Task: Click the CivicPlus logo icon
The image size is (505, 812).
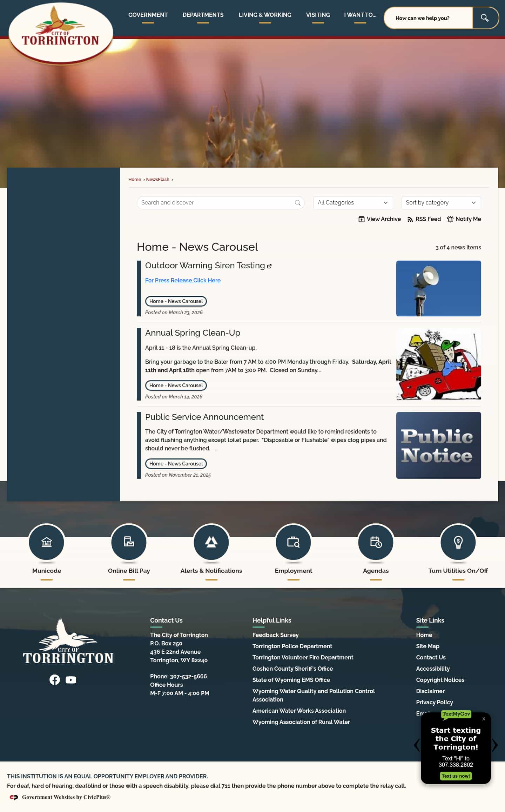Action: click(14, 797)
